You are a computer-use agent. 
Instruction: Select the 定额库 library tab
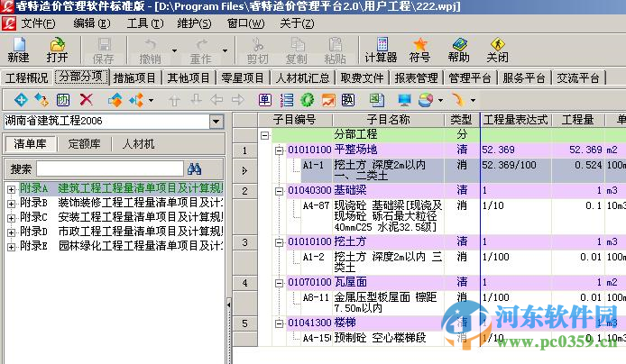click(x=84, y=144)
